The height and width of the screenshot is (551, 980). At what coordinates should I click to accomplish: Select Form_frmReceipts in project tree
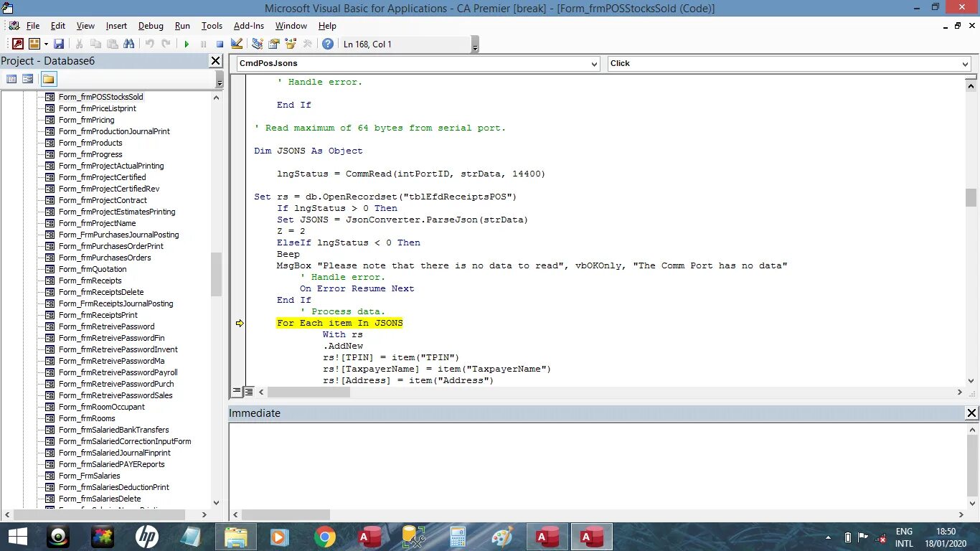[x=90, y=281]
